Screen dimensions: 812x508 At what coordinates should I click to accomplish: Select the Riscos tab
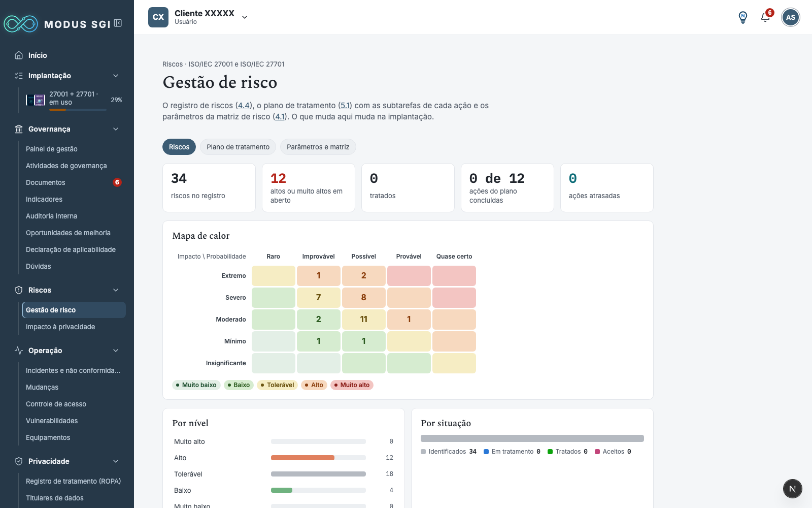179,147
